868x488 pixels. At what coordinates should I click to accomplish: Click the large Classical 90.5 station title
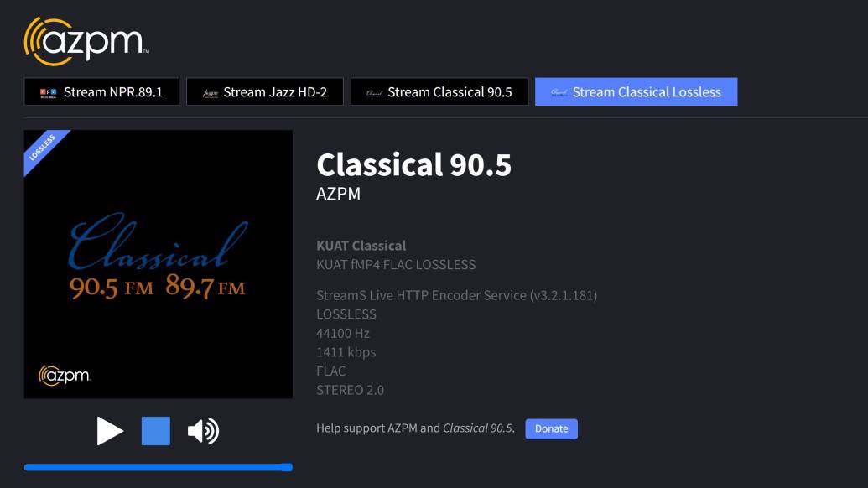(x=413, y=164)
